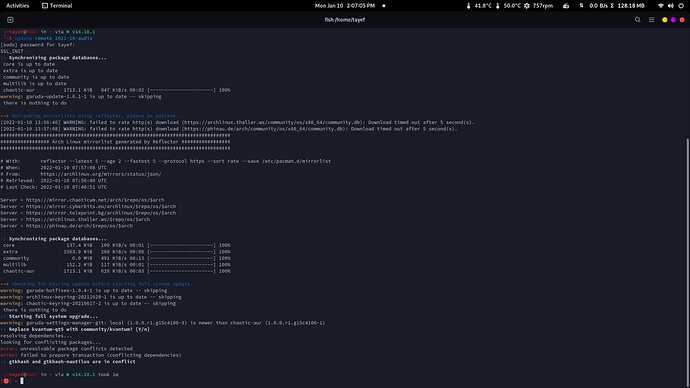Click the mirror.chaoticum.net server line

(x=82, y=200)
